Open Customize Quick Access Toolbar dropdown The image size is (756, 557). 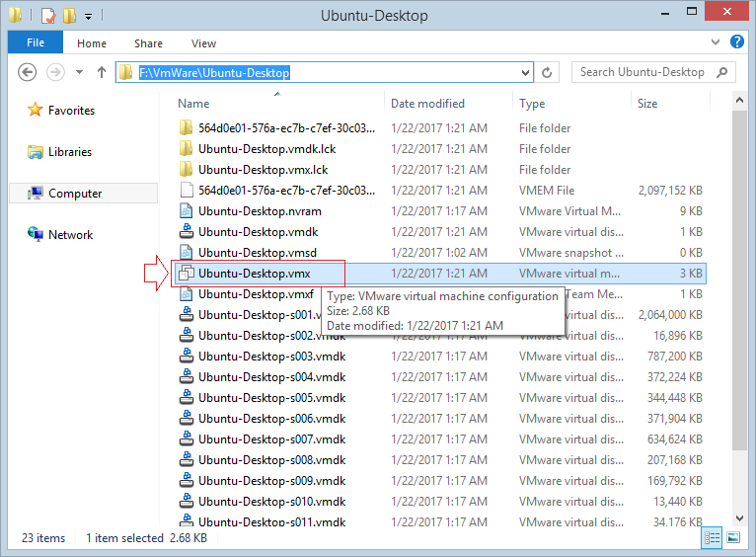88,17
